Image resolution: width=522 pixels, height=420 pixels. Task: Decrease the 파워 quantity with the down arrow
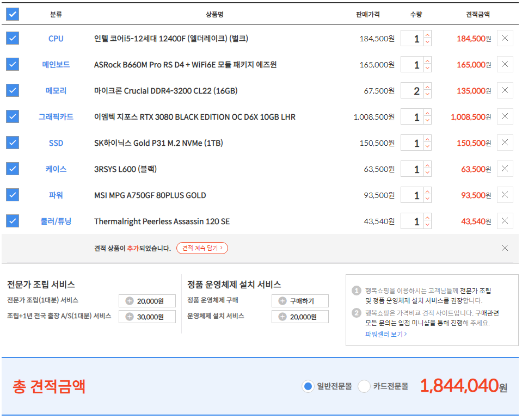(x=427, y=199)
